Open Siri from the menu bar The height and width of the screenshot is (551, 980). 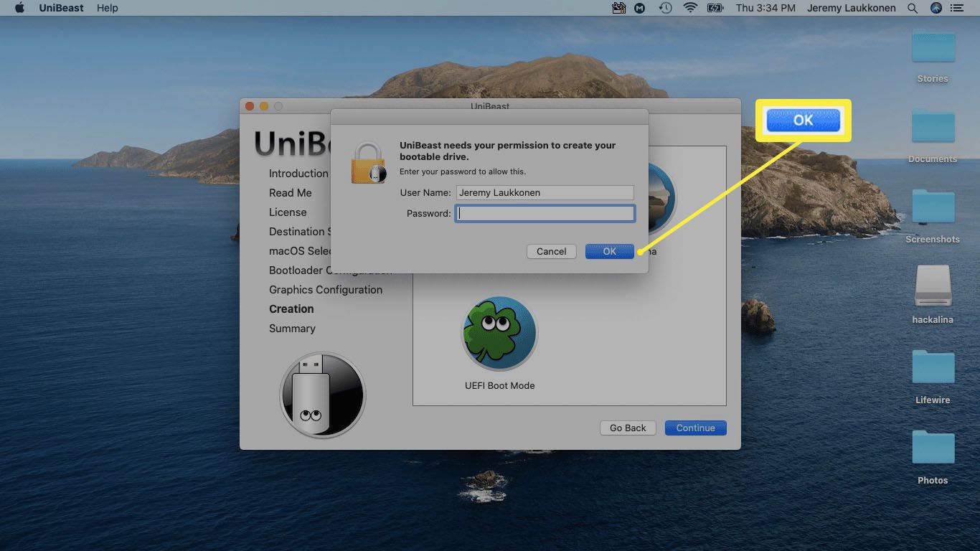936,8
